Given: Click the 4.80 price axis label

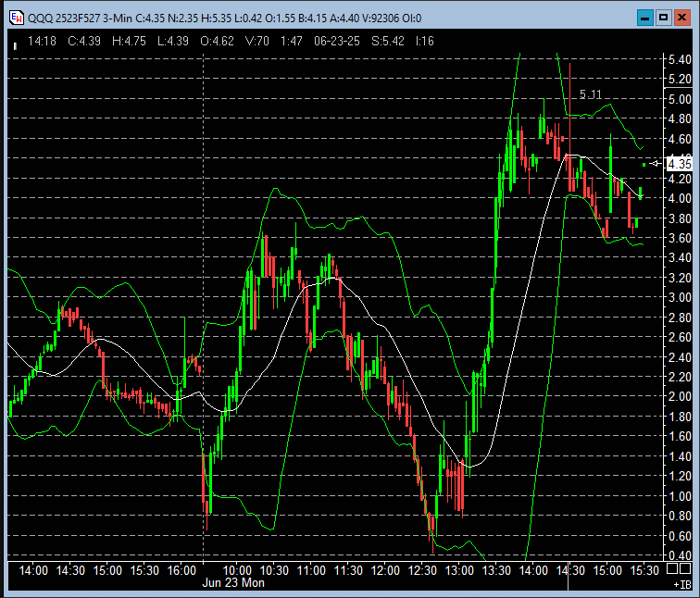Looking at the screenshot, I should tap(680, 118).
